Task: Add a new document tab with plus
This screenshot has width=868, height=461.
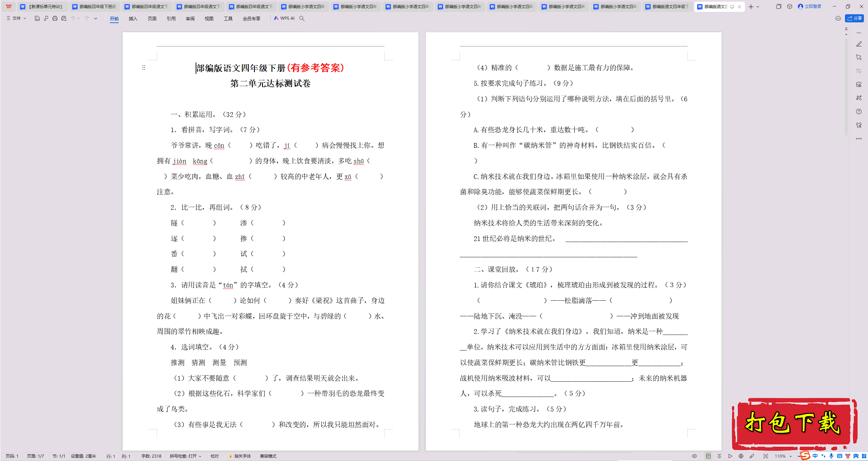Action: [751, 7]
